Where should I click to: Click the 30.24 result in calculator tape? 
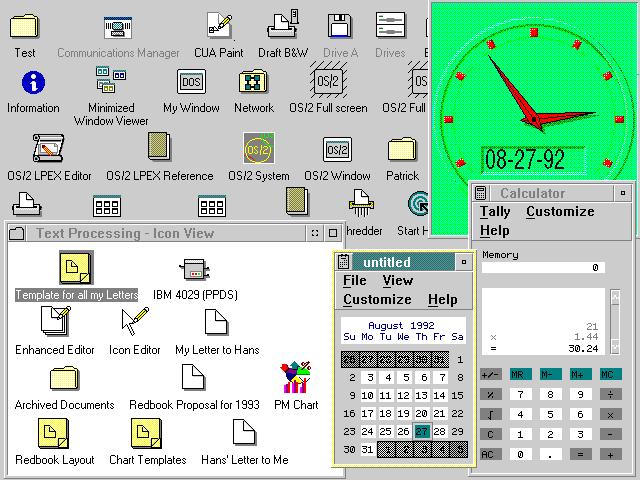click(583, 349)
